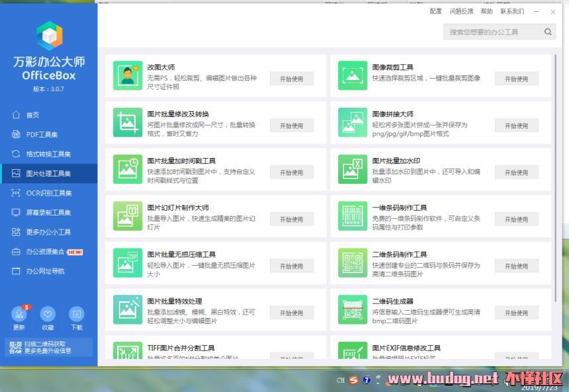Click the help question mark tray icon

(367, 380)
